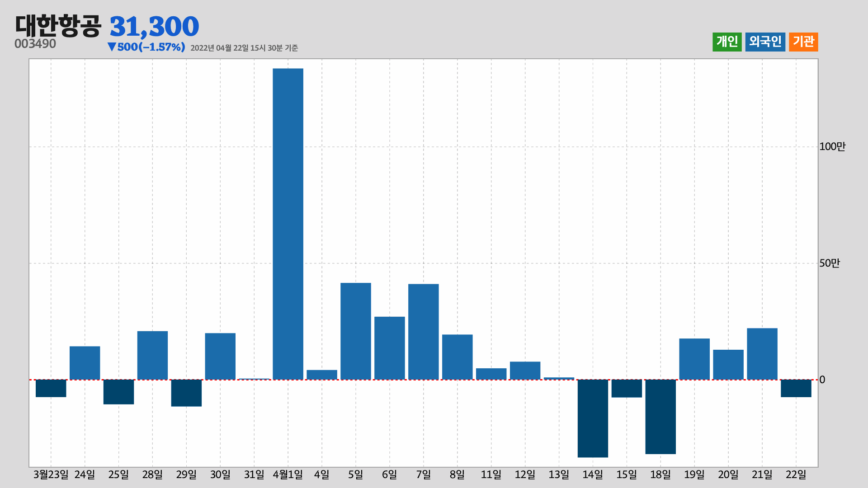Viewport: 868px width, 488px height.
Task: Click the 18일 x-axis date label
Action: tap(660, 475)
